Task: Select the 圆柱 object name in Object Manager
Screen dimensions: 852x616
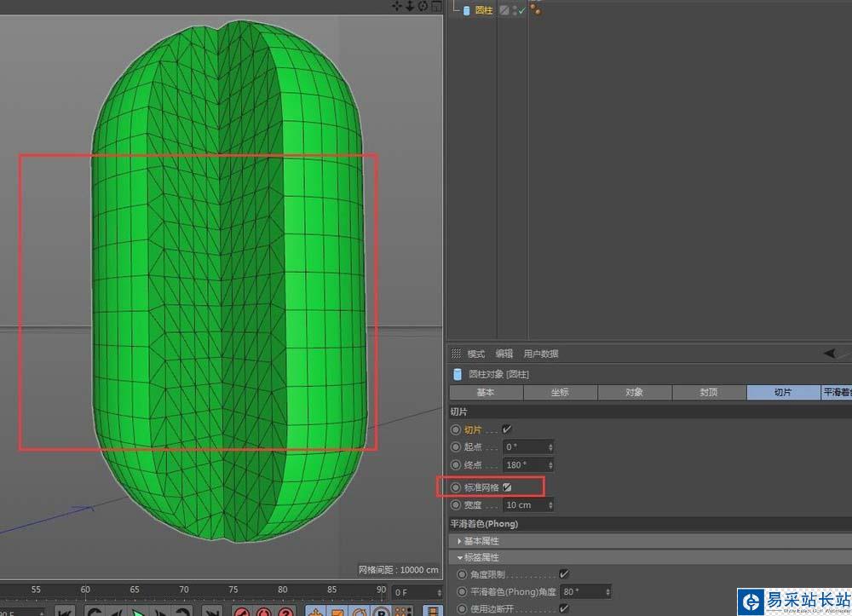Action: pyautogui.click(x=484, y=10)
